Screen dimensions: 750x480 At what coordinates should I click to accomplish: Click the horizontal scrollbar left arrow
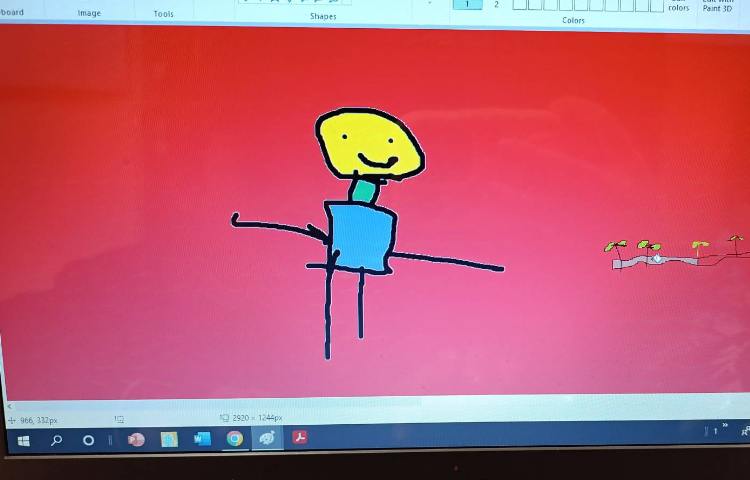pos(8,407)
